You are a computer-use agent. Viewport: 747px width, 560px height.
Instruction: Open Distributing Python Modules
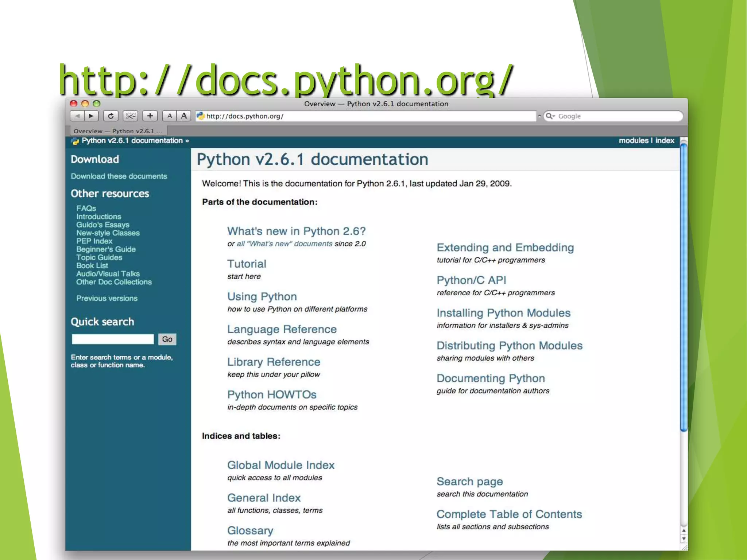point(510,346)
